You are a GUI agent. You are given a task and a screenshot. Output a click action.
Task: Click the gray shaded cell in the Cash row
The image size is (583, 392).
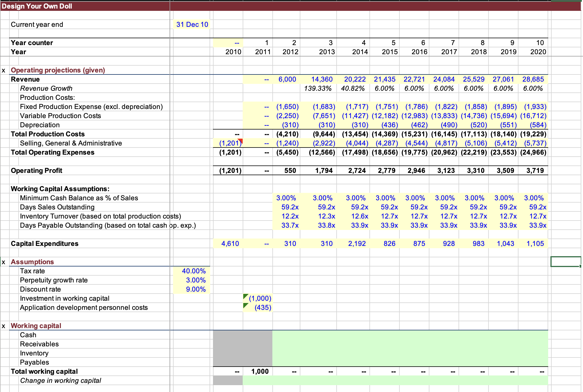(243, 335)
